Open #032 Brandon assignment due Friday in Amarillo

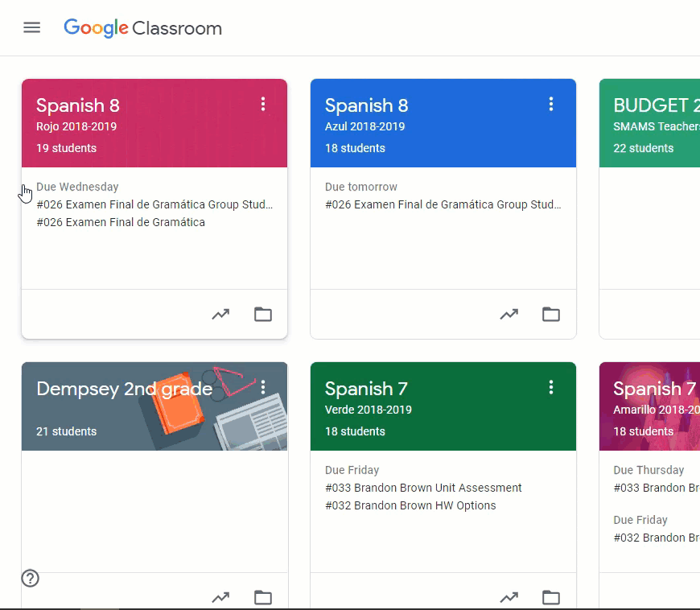(657, 538)
